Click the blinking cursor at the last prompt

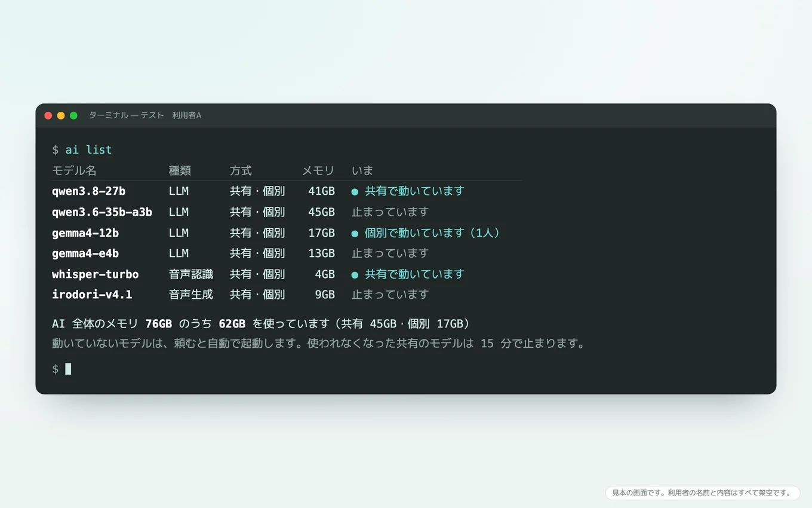(68, 369)
